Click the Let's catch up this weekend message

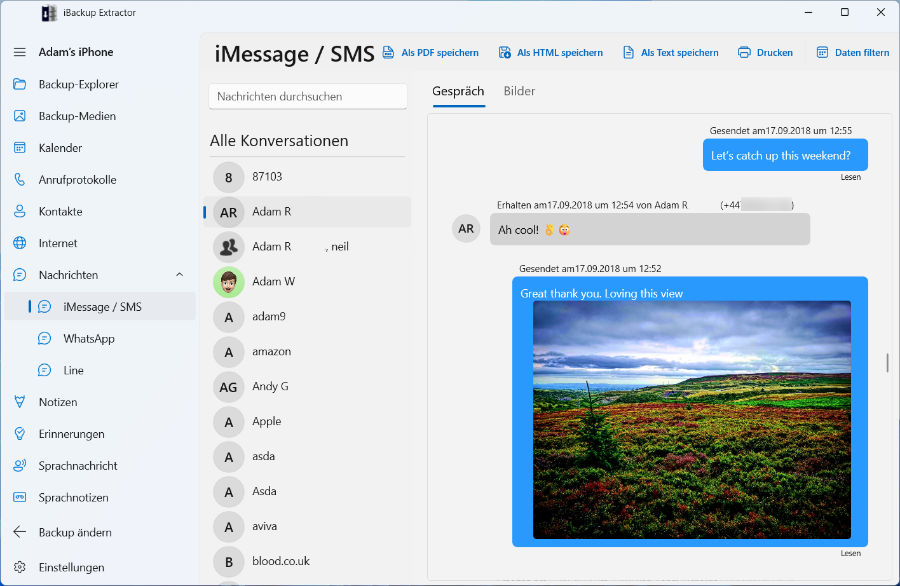pyautogui.click(x=785, y=155)
